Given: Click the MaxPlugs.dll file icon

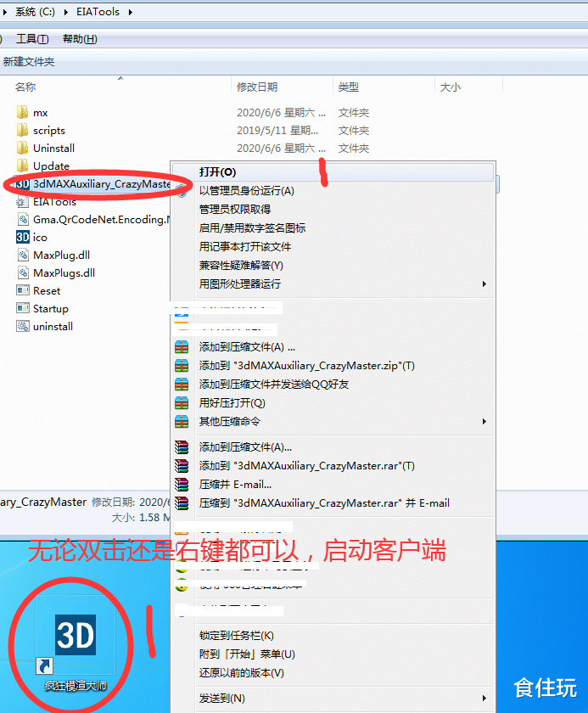Looking at the screenshot, I should 23,272.
